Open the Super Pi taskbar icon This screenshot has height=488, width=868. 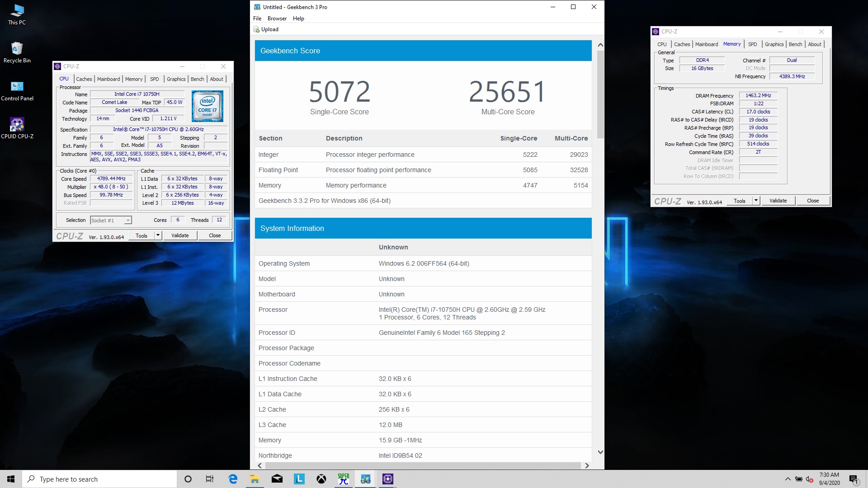click(x=344, y=479)
